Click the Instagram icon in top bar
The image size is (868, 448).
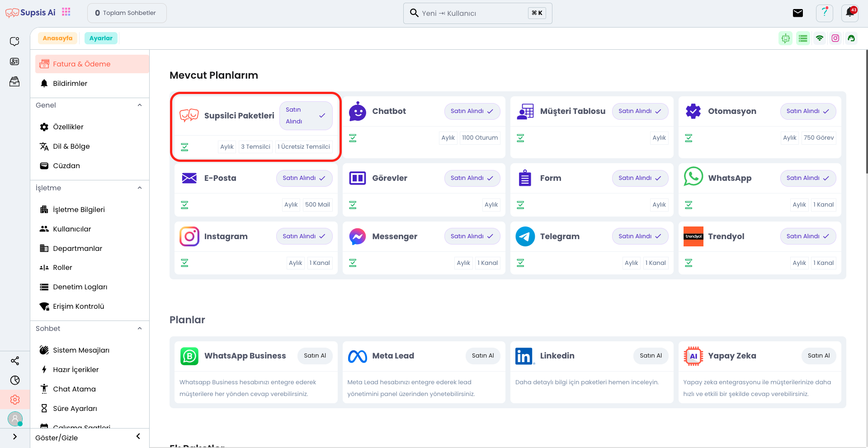[x=835, y=38]
